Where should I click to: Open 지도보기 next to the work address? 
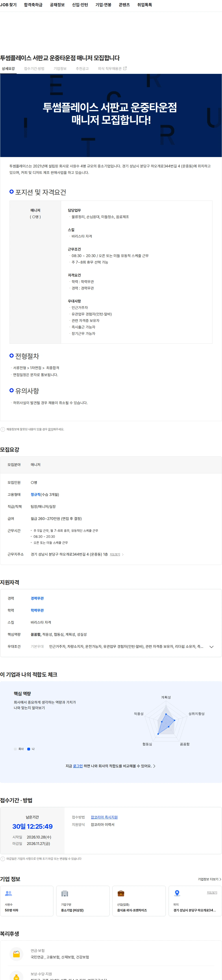pyautogui.click(x=115, y=554)
